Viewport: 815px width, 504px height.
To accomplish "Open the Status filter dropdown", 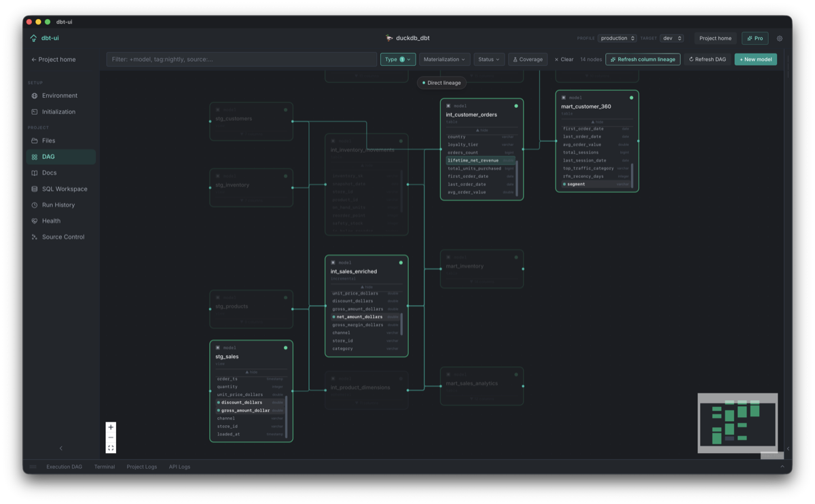I will [489, 59].
